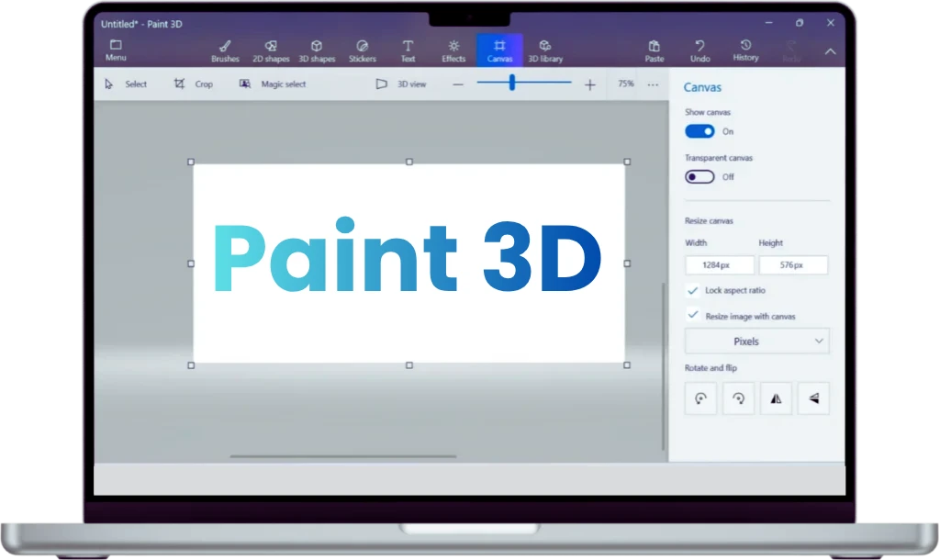Screen dimensions: 940x560
Task: Open the three-dots more options menu
Action: 653,84
